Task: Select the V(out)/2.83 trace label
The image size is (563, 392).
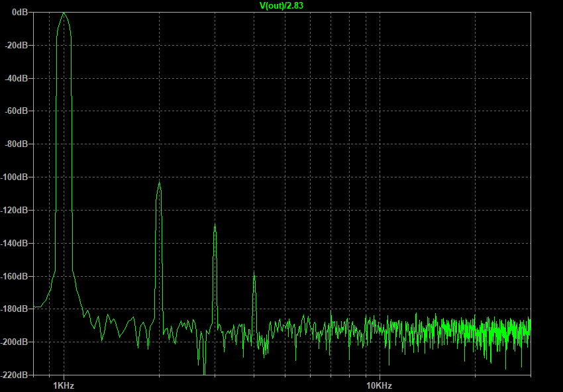Action: (281, 5)
